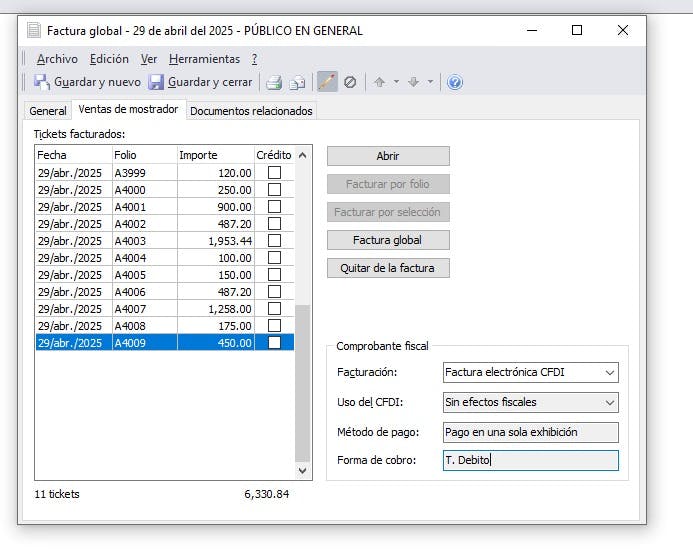693x552 pixels.
Task: Click the send by email icon
Action: click(x=297, y=83)
